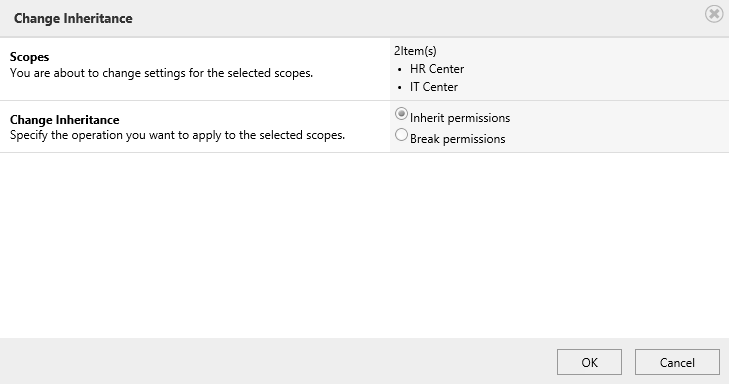The height and width of the screenshot is (384, 729).
Task: Select the Break permissions radio button
Action: (401, 135)
